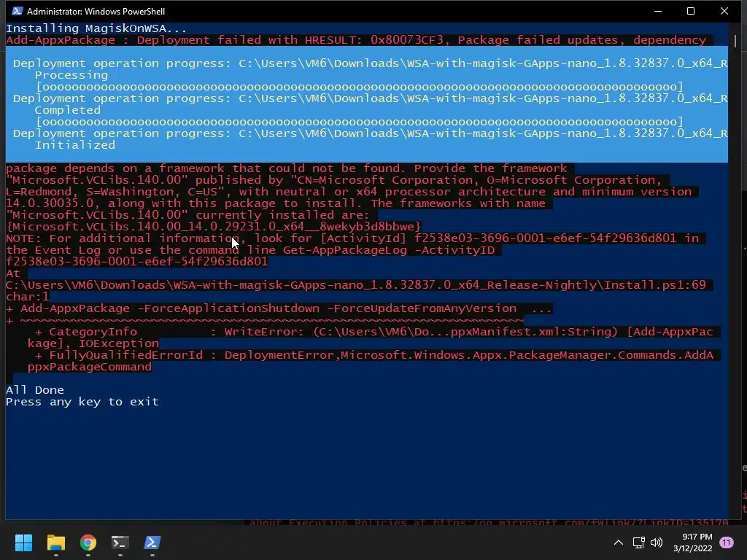Viewport: 747px width, 560px height.
Task: Show hidden system tray icons
Action: [619, 542]
